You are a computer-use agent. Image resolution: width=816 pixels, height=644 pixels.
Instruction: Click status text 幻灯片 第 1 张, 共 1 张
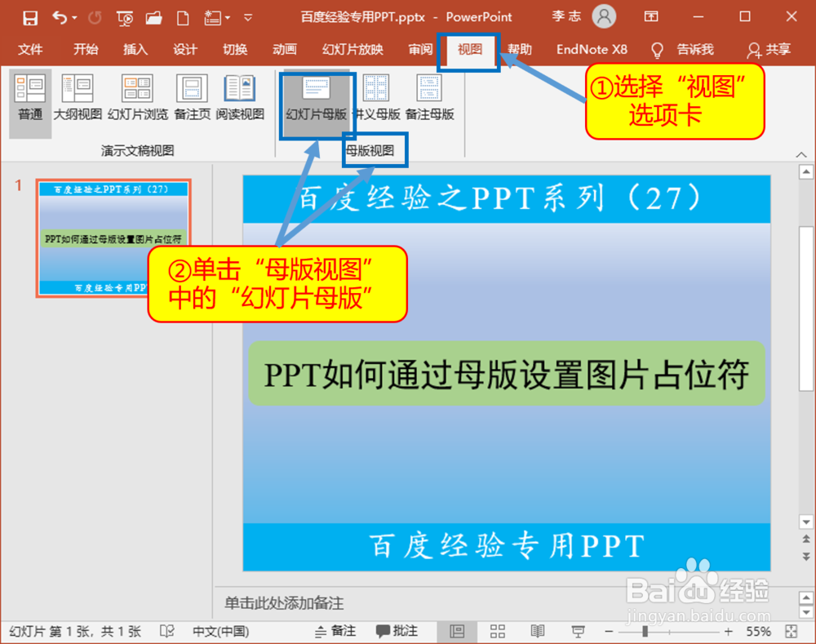[x=75, y=632]
